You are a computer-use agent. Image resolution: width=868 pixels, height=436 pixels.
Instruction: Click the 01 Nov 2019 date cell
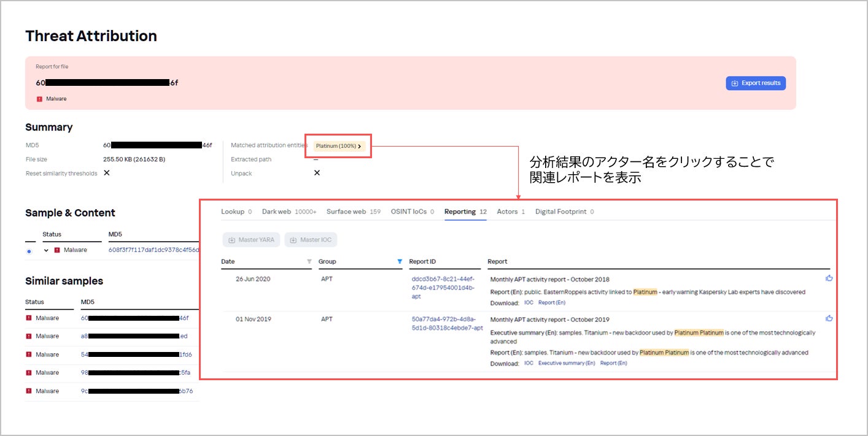click(254, 319)
